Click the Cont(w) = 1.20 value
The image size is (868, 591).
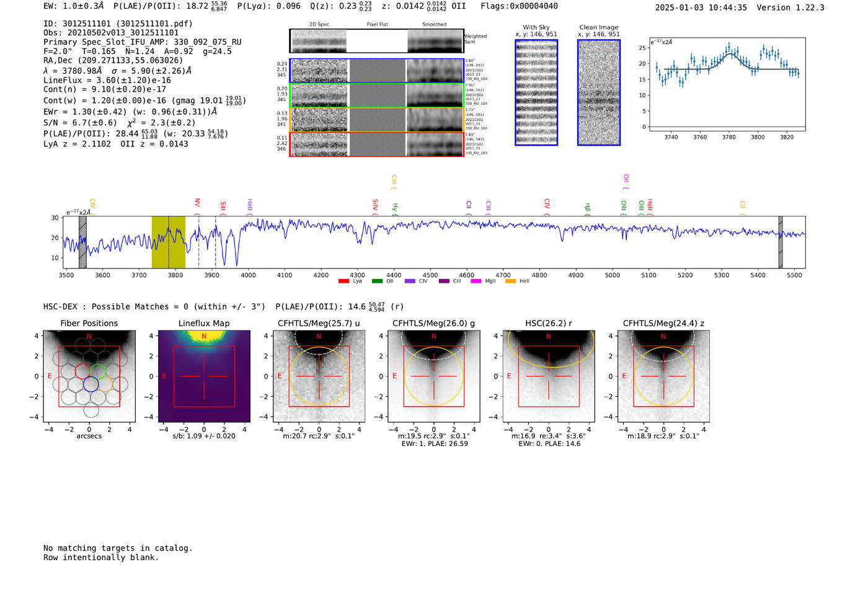coord(144,100)
